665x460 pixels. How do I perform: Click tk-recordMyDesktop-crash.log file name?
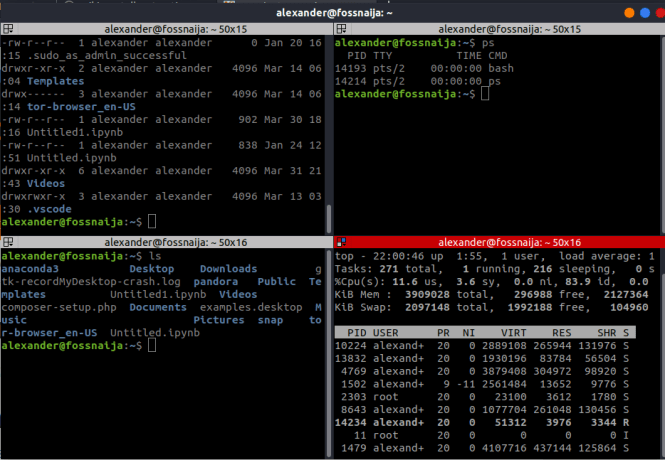[x=91, y=282]
